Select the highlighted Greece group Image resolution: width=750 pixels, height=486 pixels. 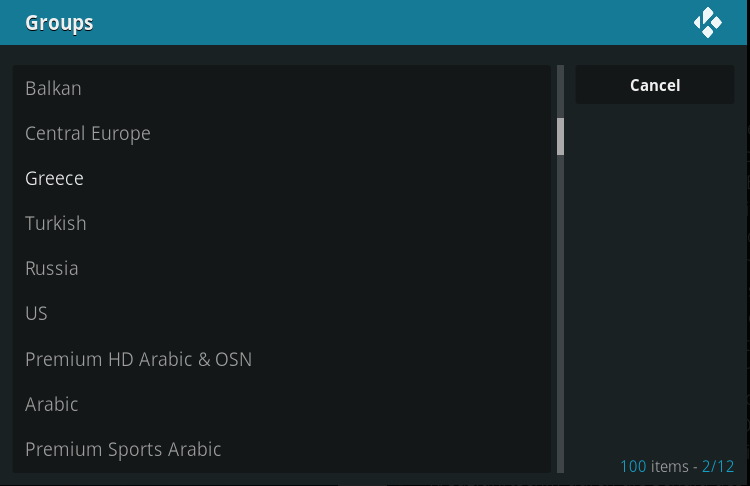point(282,178)
